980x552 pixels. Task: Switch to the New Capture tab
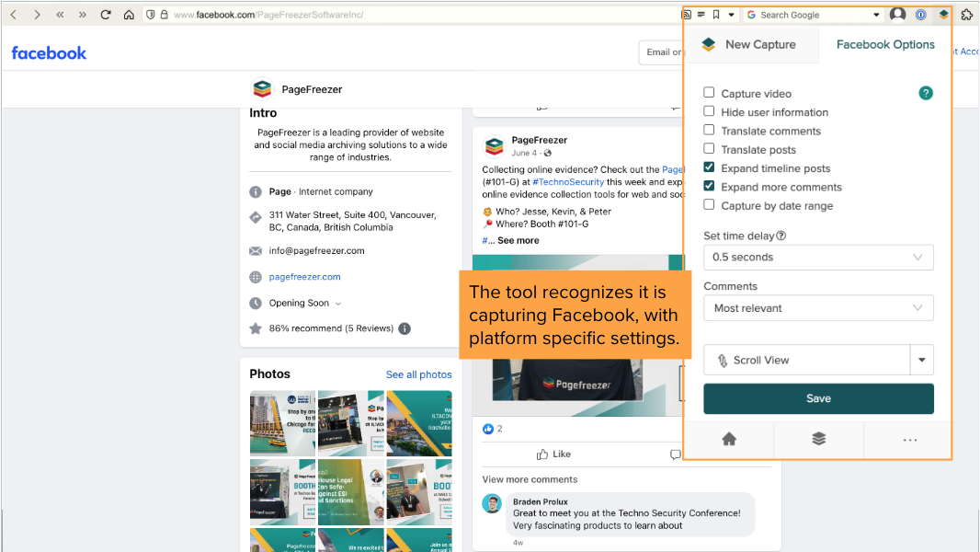click(751, 44)
